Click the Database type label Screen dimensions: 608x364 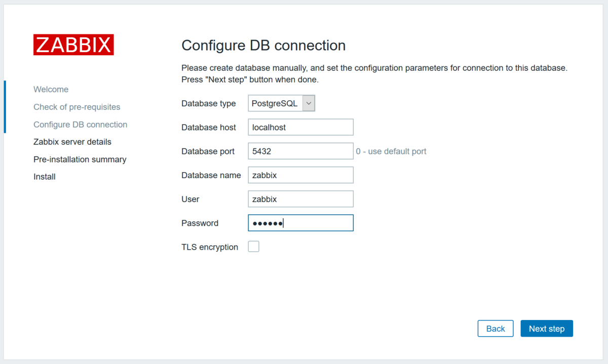[x=208, y=103]
